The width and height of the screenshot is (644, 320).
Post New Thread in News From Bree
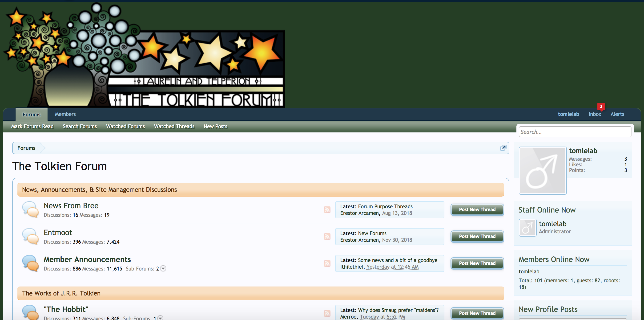477,210
